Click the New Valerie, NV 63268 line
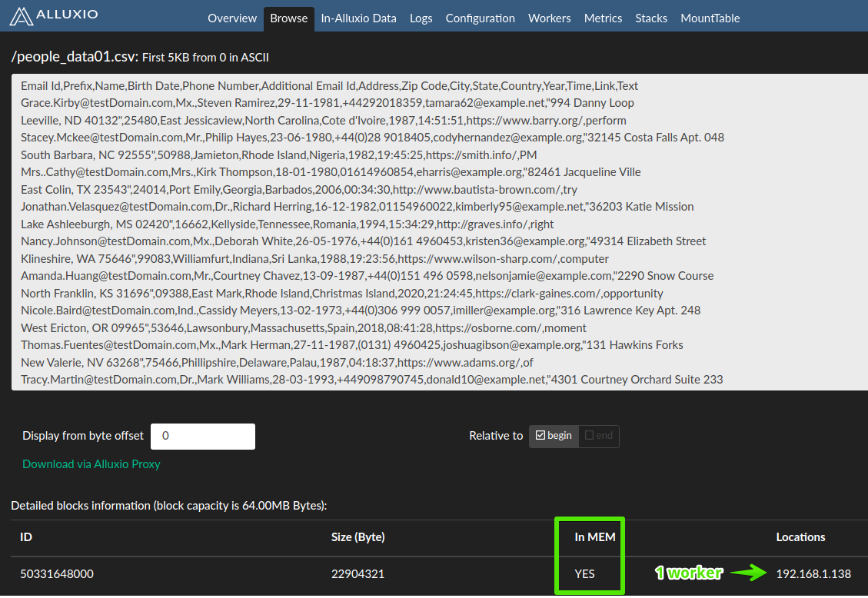 [x=277, y=363]
